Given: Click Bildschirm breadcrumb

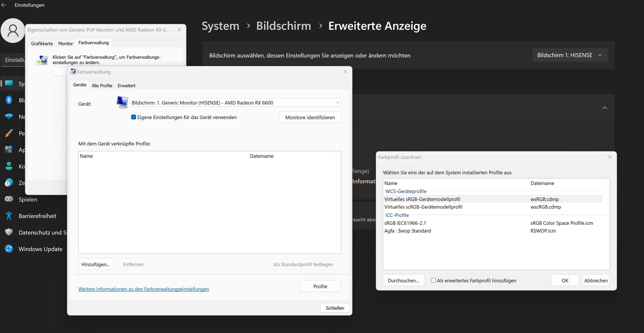Looking at the screenshot, I should 283,26.
